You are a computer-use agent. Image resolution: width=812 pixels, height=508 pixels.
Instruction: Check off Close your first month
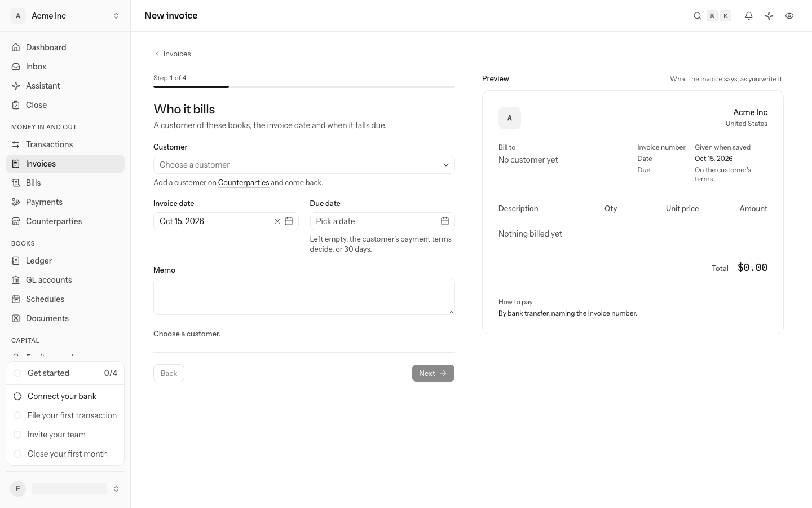[x=17, y=454]
